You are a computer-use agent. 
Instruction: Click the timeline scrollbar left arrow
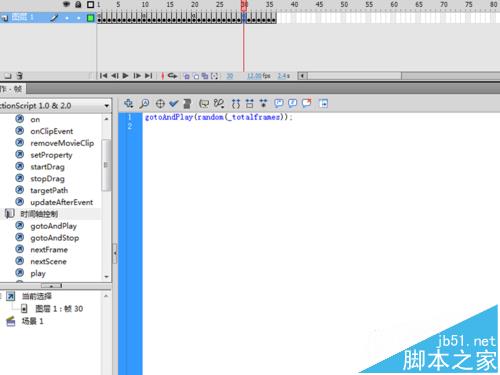[302, 76]
